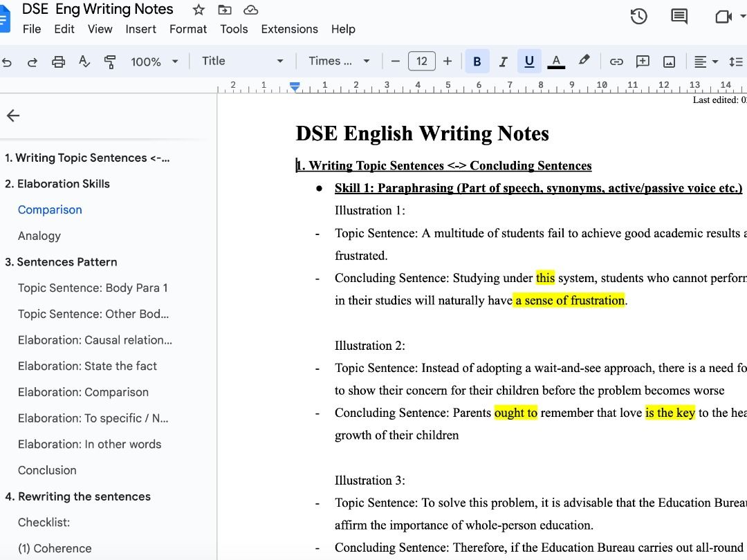This screenshot has height=560, width=747.
Task: Click the font size input field
Action: pos(421,61)
